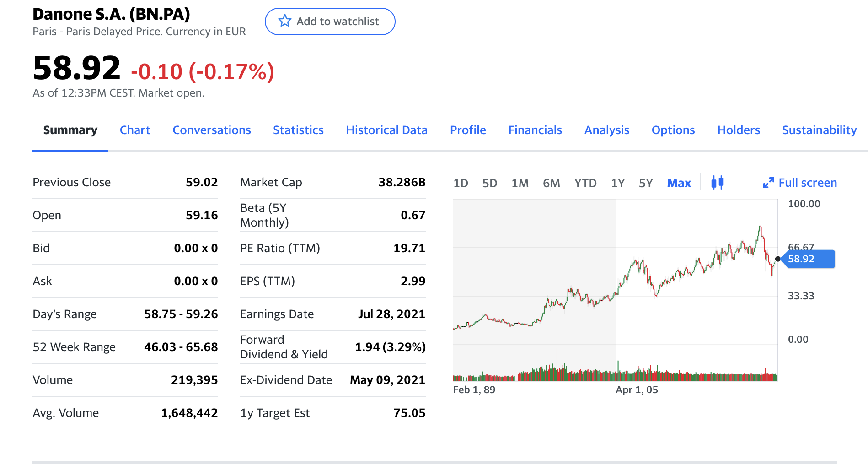Click the Feb 1, 89 axis date label

pyautogui.click(x=474, y=390)
